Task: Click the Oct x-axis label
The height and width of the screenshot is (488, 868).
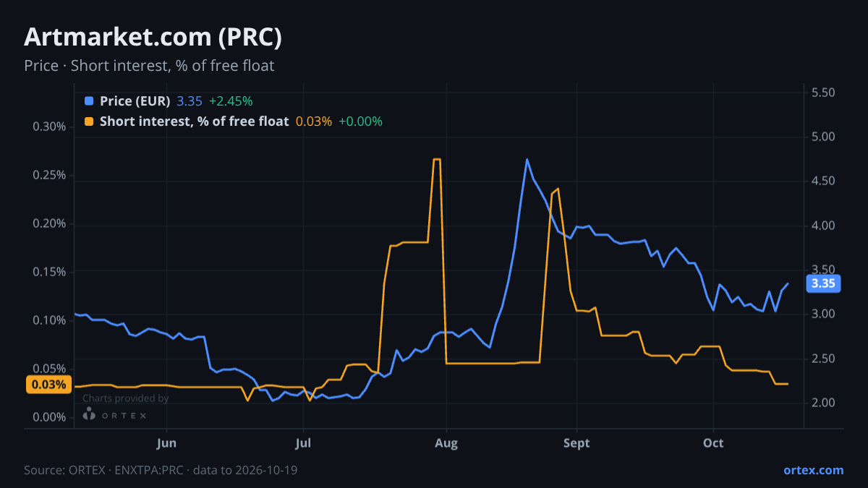Action: (713, 443)
